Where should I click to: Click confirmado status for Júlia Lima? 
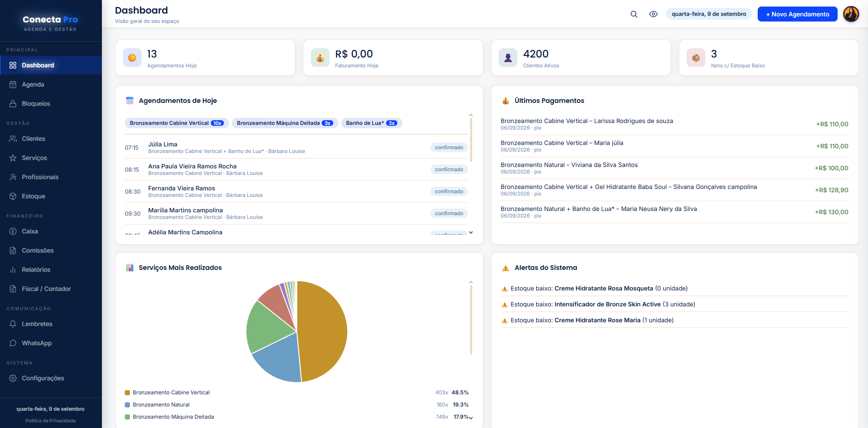click(x=449, y=147)
